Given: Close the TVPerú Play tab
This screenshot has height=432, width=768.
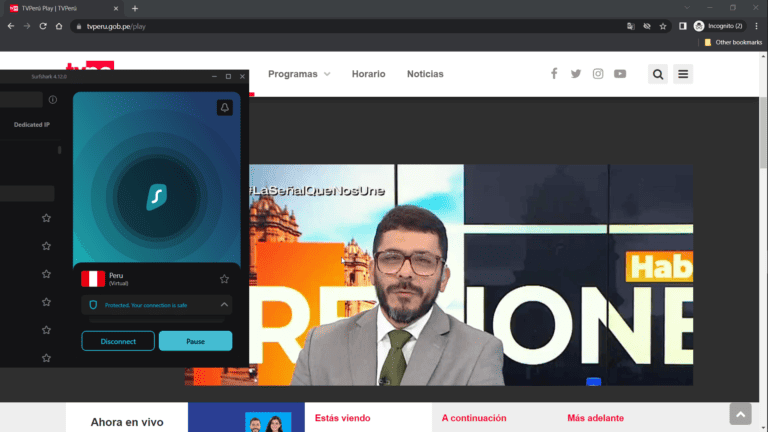Looking at the screenshot, I should (116, 8).
